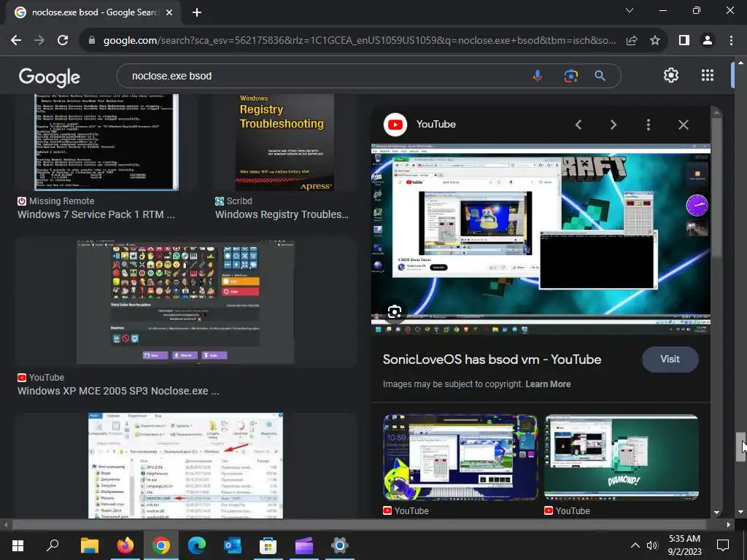Open Chrome three-dot menu
The image size is (747, 560).
coord(731,41)
